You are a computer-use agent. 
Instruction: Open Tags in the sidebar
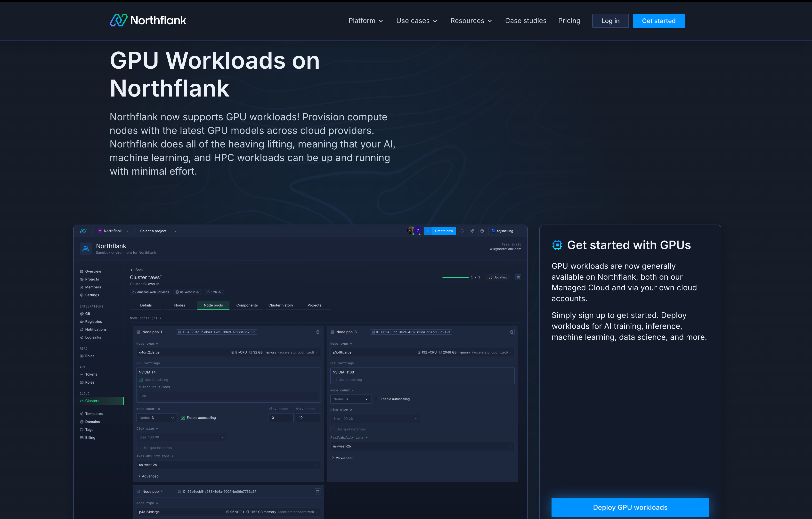(x=87, y=430)
